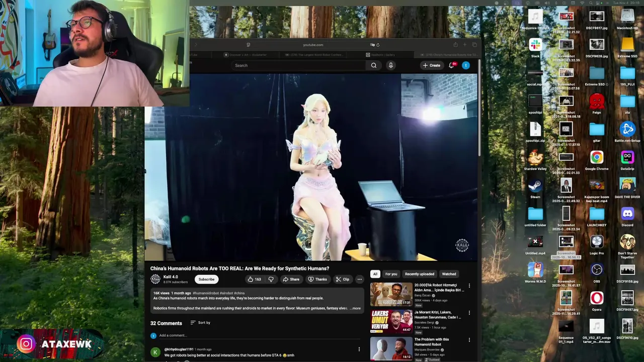644x362 pixels.
Task: Open OBS desktop icon
Action: [x=597, y=270]
